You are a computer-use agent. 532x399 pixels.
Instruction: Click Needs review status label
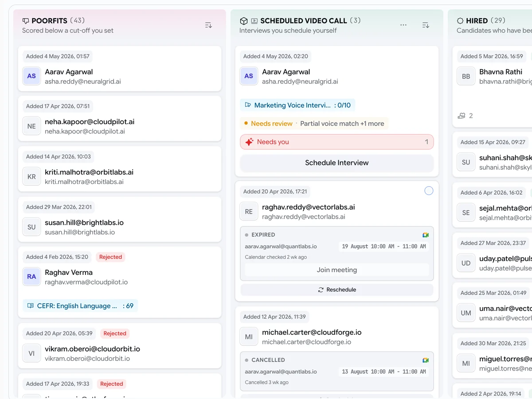[x=271, y=124]
